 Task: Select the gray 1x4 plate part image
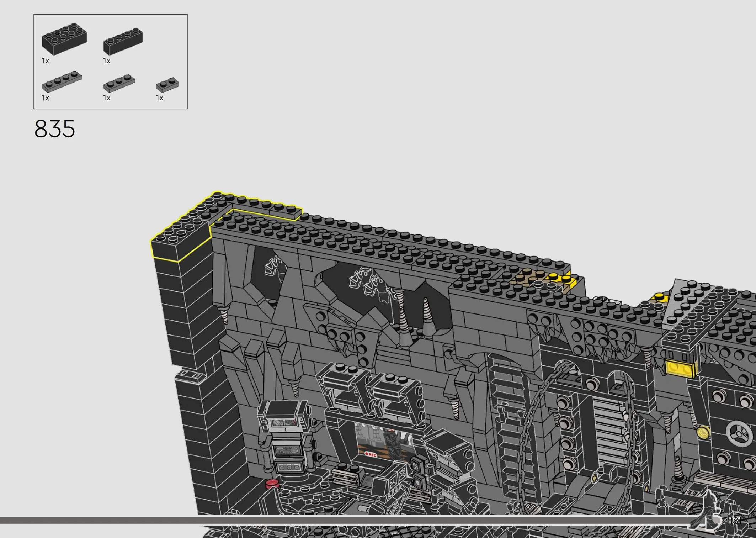pyautogui.click(x=62, y=81)
